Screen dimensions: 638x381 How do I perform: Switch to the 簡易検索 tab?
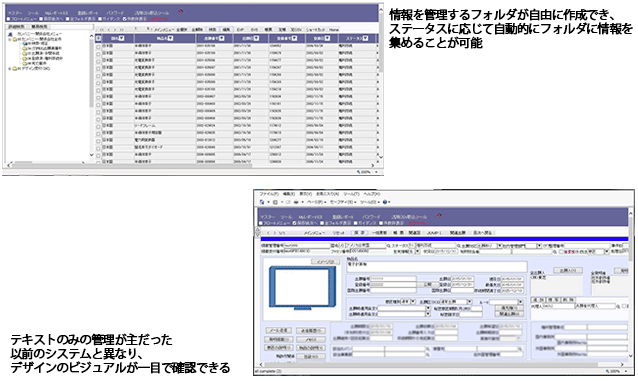point(39,27)
